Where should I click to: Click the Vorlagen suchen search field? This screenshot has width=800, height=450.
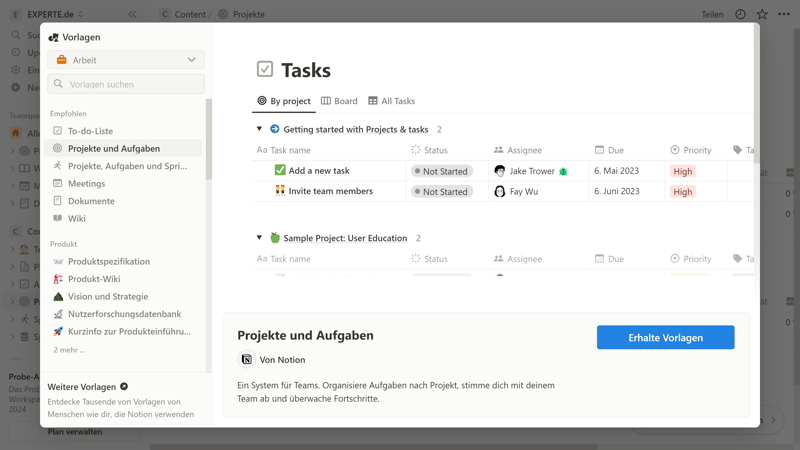126,84
